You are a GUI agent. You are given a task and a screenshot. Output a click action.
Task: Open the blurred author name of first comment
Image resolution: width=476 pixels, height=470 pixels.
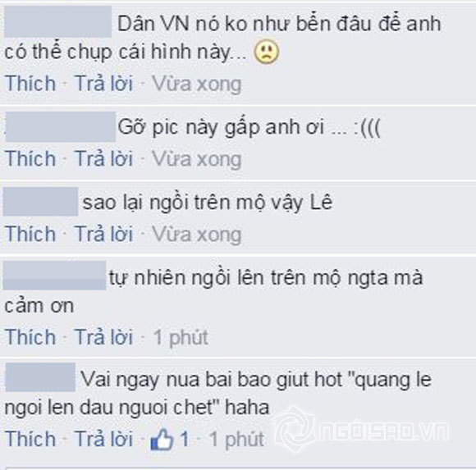(58, 22)
